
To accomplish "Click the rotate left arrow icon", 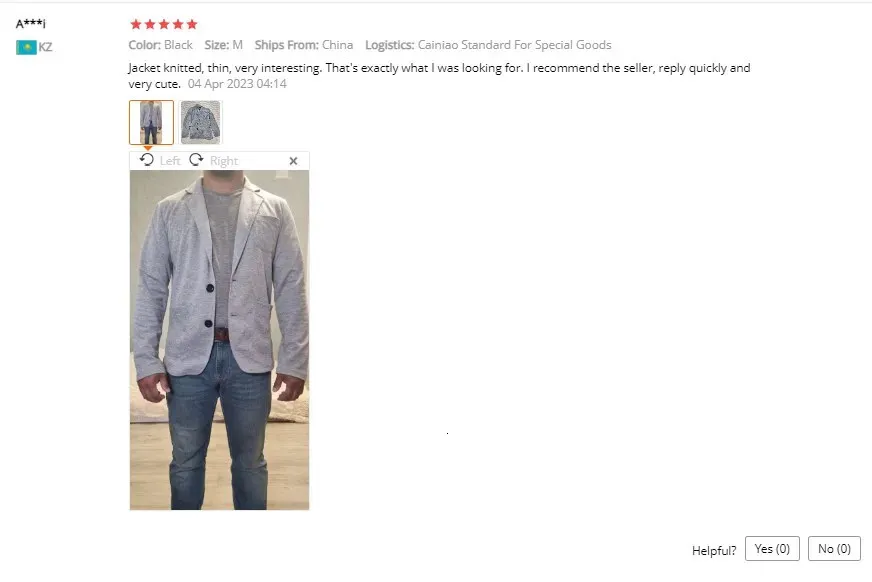I will click(x=147, y=160).
